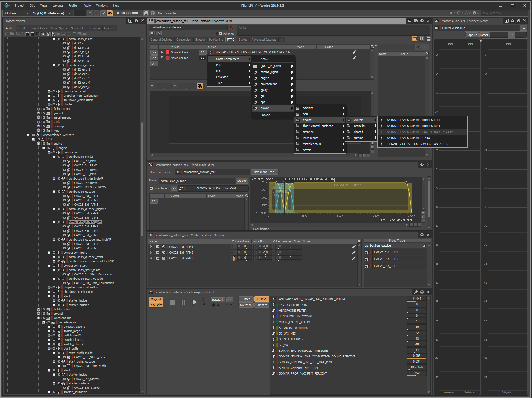
Task: Adjust the ANTSAIRPLANES_SIMVAR_ENG_OUTSIDE_VOLUME slider
Action: [x=417, y=299]
